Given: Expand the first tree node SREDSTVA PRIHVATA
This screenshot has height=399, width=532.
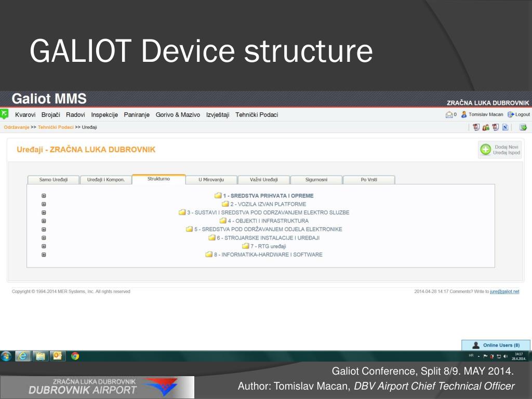Looking at the screenshot, I should (x=44, y=196).
